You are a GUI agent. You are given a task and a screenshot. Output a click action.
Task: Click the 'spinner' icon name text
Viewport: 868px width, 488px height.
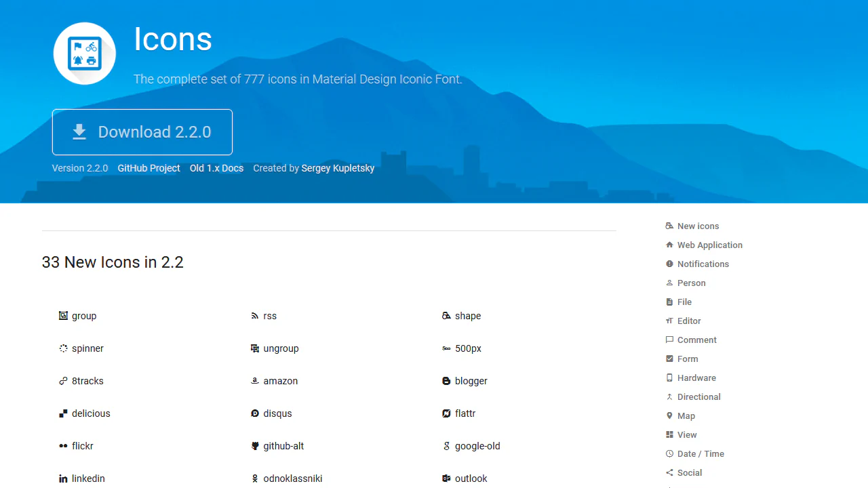pyautogui.click(x=87, y=348)
